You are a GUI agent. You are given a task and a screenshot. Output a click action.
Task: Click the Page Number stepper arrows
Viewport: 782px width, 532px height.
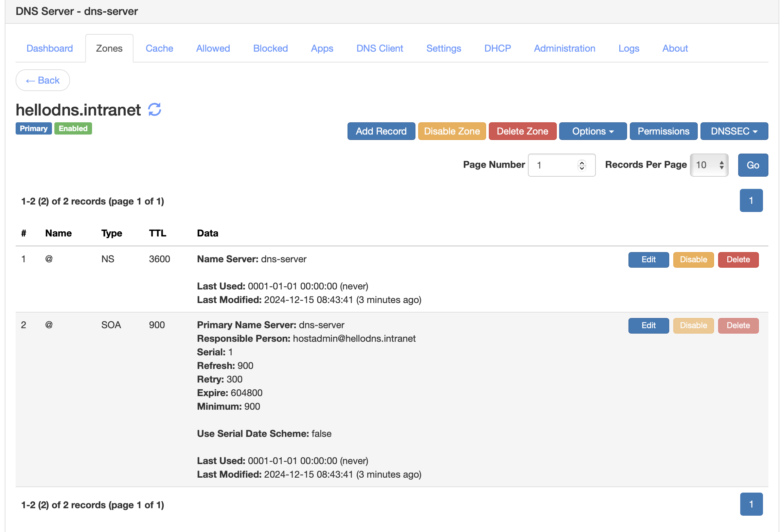(x=582, y=165)
